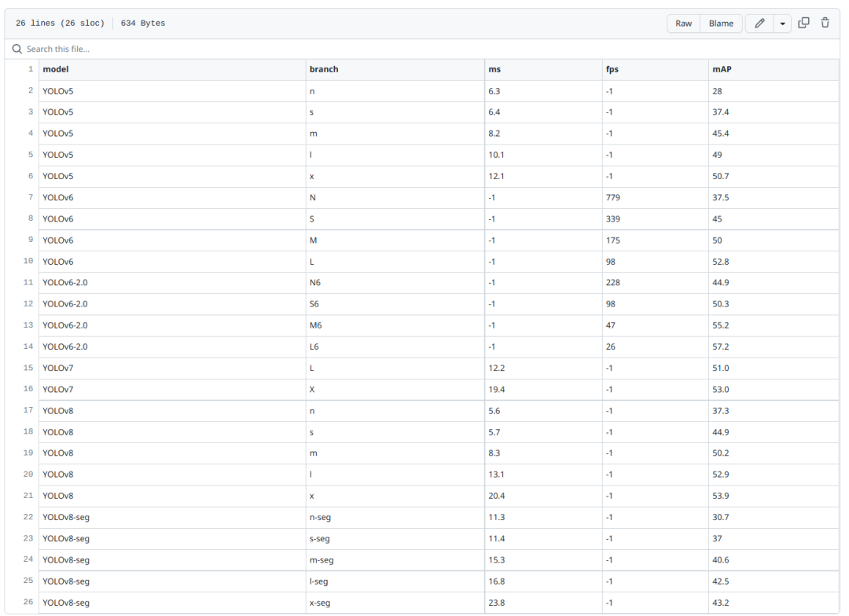Click the search magnifier icon

(x=17, y=49)
